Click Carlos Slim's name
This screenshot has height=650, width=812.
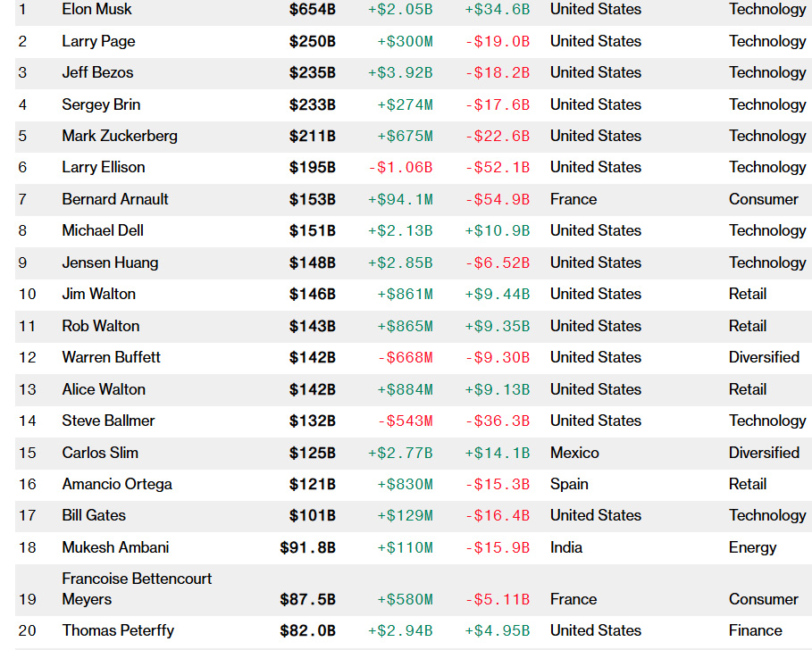click(100, 453)
